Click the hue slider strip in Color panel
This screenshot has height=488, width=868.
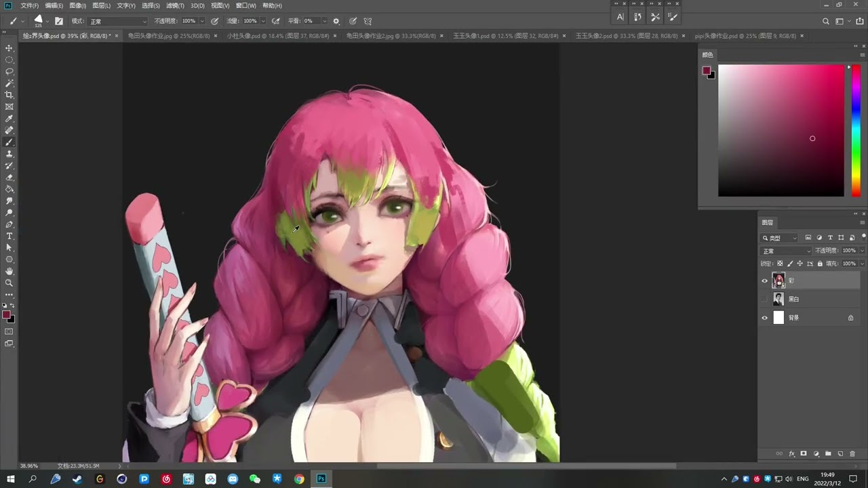[856, 130]
